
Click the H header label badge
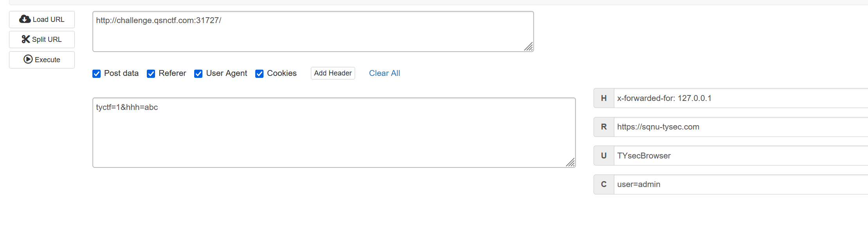point(604,98)
